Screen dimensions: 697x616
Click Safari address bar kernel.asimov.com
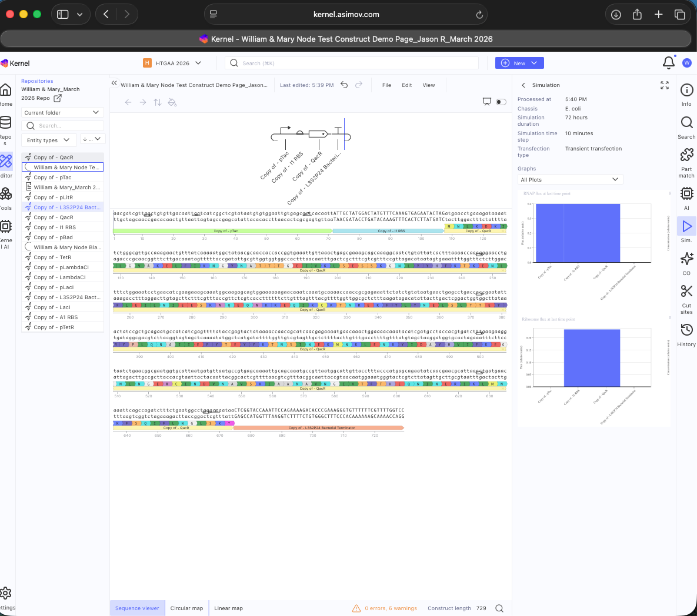click(346, 14)
